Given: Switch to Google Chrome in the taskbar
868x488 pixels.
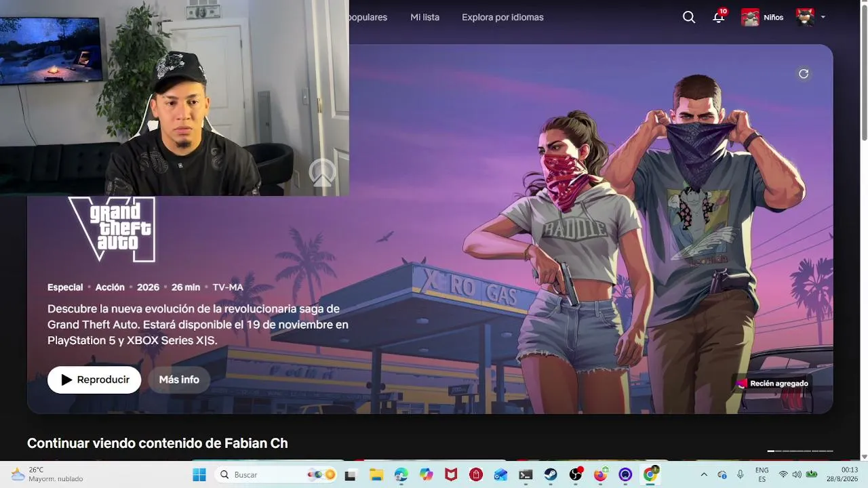Looking at the screenshot, I should click(x=650, y=475).
